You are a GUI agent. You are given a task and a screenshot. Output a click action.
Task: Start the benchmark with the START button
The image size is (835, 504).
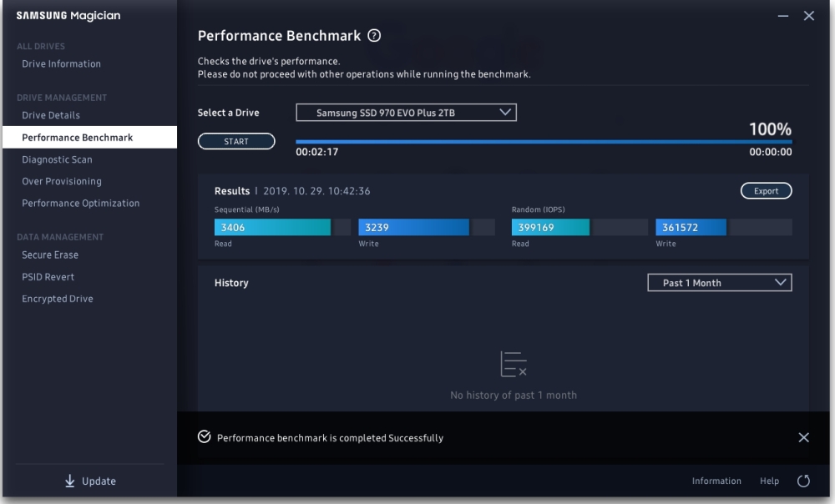[x=236, y=141]
